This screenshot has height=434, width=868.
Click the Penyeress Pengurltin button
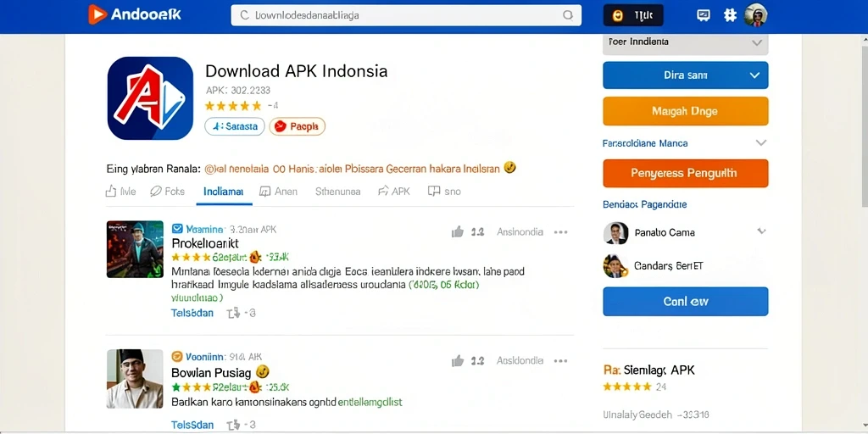pos(685,173)
